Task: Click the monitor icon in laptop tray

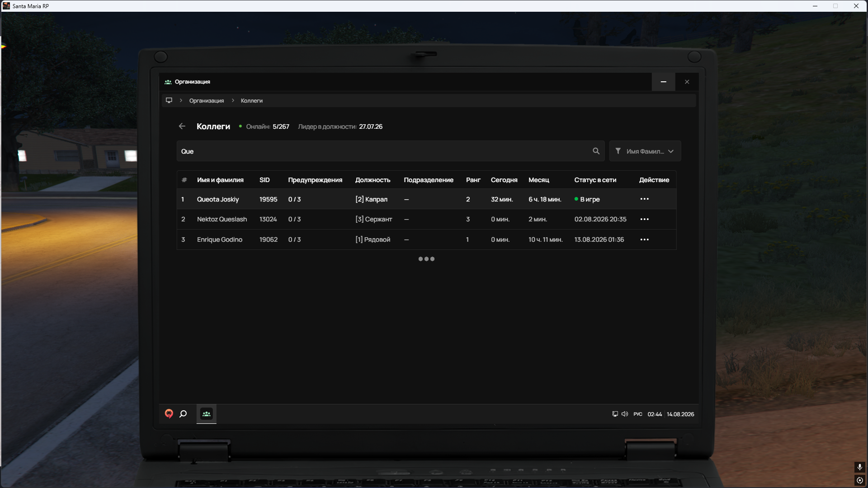Action: (x=615, y=414)
